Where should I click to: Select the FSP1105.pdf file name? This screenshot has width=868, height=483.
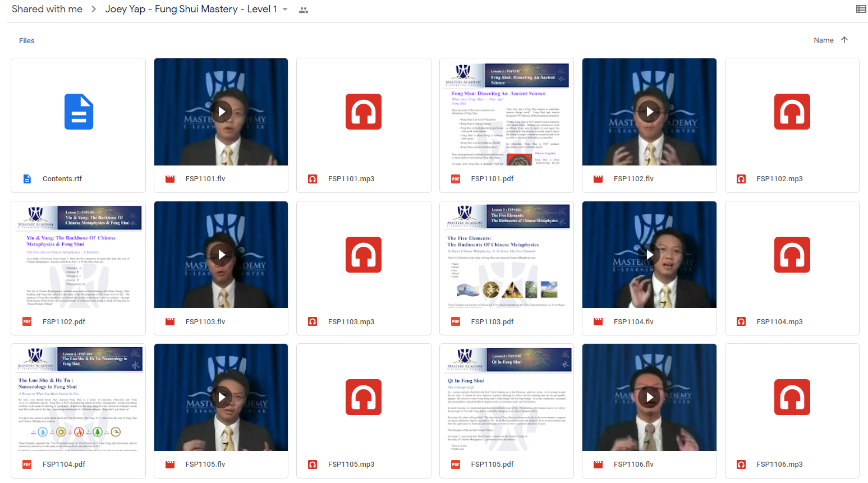pyautogui.click(x=493, y=464)
